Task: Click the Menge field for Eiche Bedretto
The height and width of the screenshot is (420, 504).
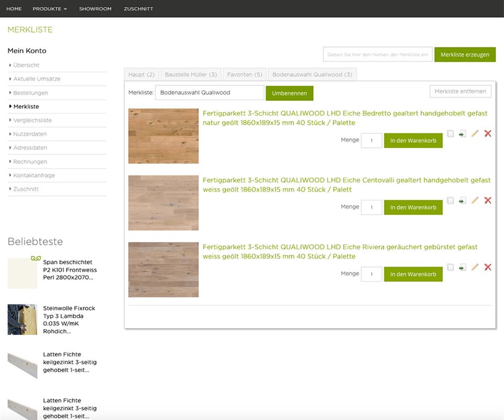Action: click(372, 140)
